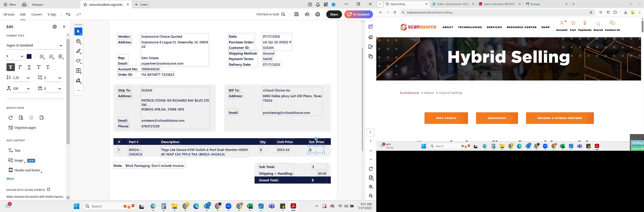Click the Redo arrow in Acrobat
Image resolution: width=644 pixels, height=212 pixels.
[79, 15]
